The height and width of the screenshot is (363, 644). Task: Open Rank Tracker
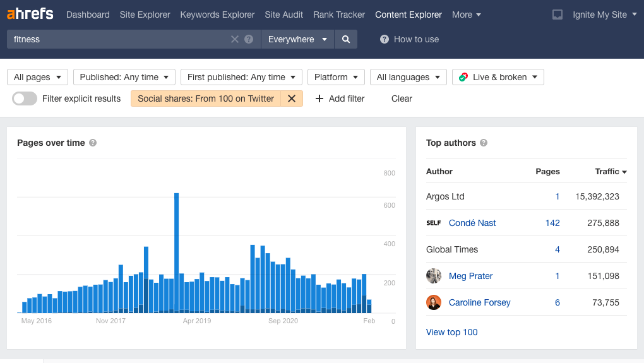coord(339,15)
